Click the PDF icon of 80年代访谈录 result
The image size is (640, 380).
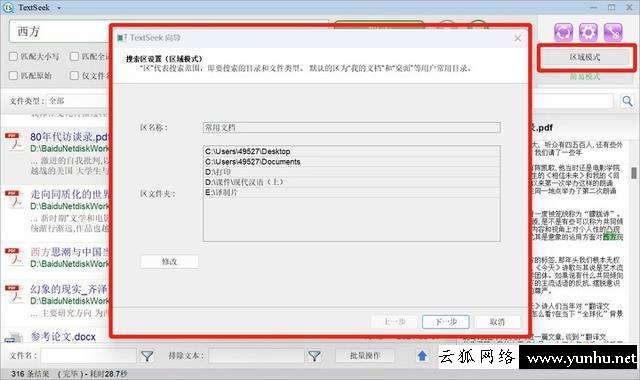[x=13, y=141]
